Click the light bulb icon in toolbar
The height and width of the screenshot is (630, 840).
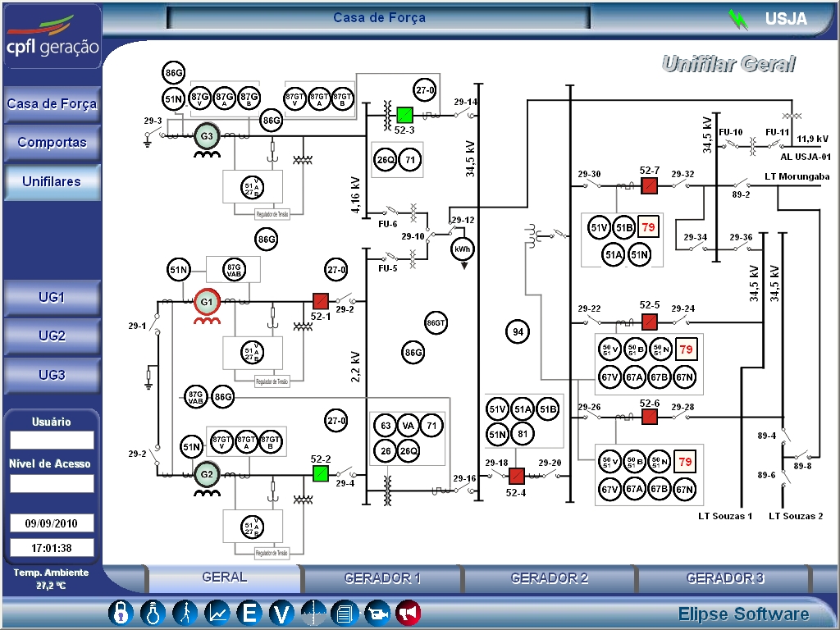point(153,613)
